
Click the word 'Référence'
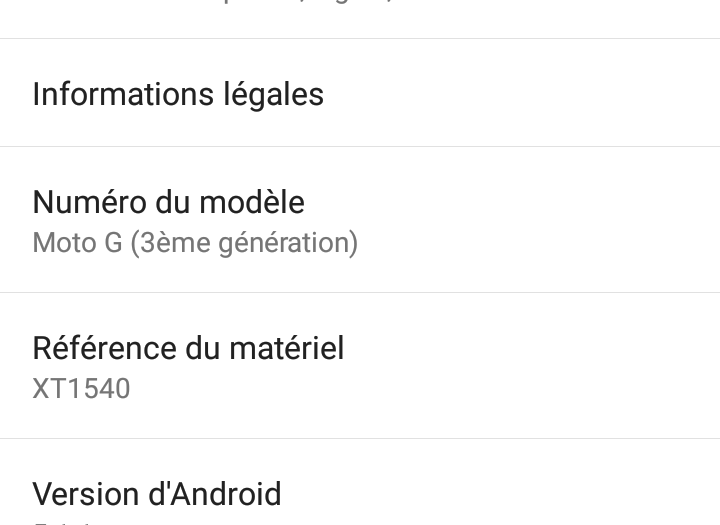105,348
